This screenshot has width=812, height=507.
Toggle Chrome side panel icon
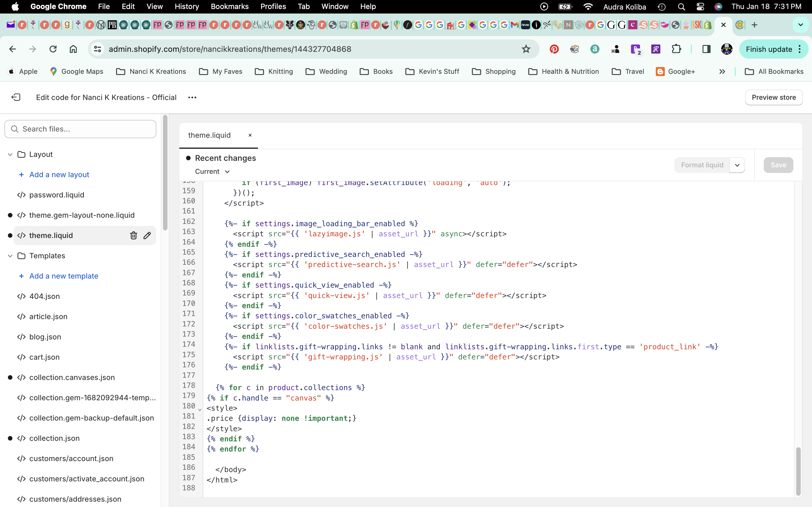(x=706, y=49)
